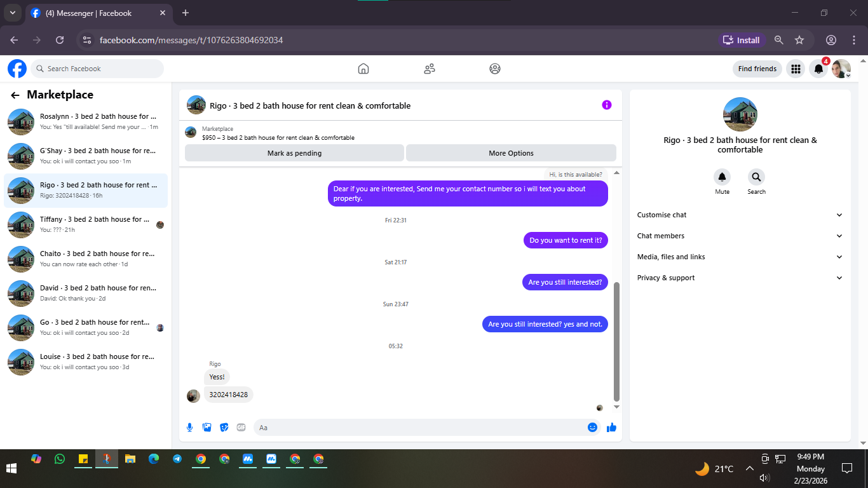
Task: Open File Explorer from the taskbar
Action: (130, 459)
